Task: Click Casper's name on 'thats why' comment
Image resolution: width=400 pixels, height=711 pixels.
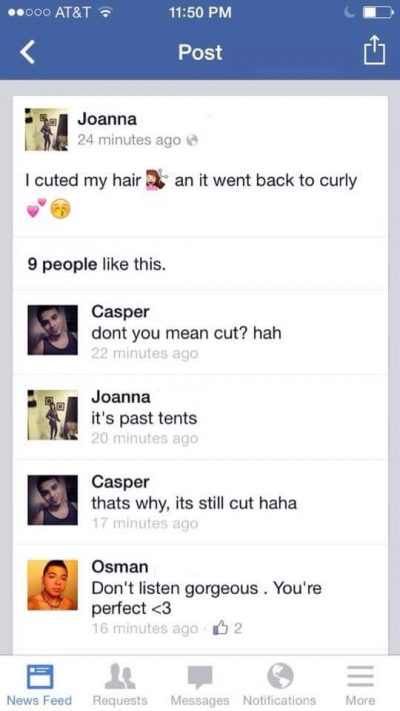Action: 121,482
